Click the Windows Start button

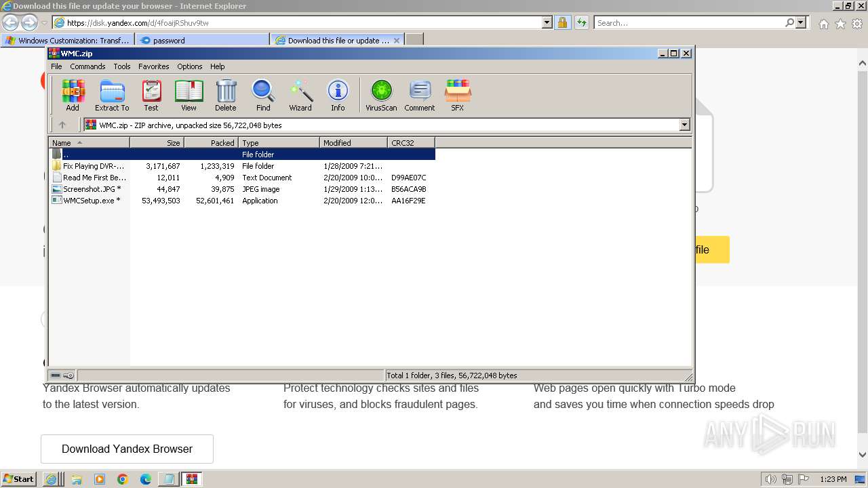(x=19, y=479)
